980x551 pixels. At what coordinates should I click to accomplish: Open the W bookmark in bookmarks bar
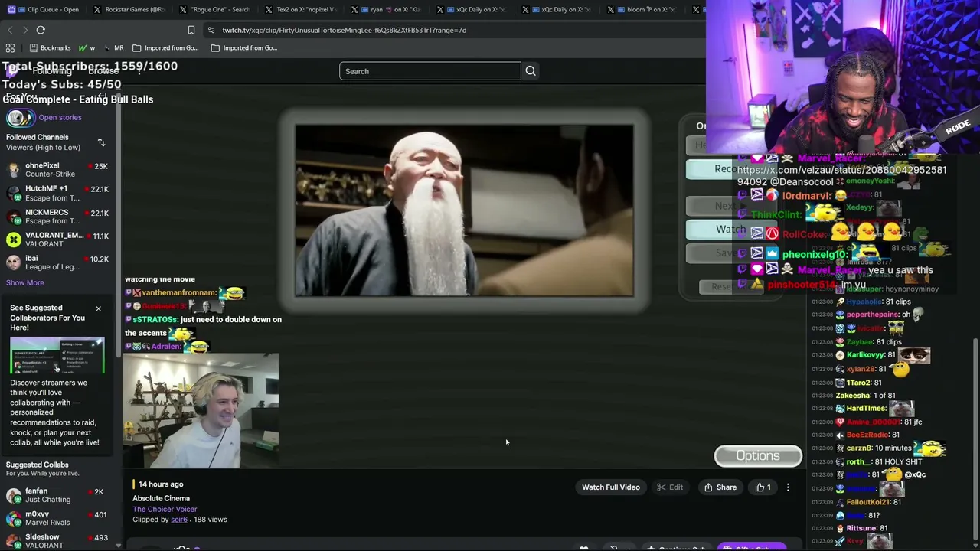point(87,47)
